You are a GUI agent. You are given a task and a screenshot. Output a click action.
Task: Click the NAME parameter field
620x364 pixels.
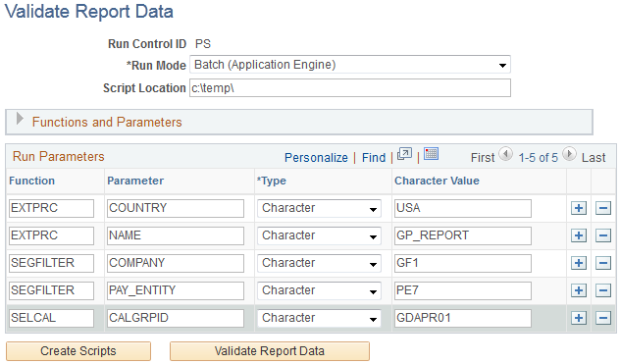pyautogui.click(x=176, y=235)
